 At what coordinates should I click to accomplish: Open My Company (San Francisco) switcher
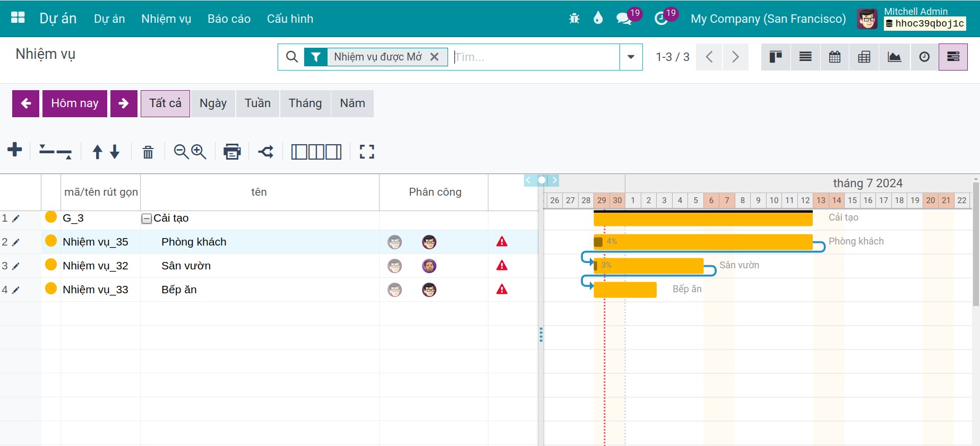[768, 19]
